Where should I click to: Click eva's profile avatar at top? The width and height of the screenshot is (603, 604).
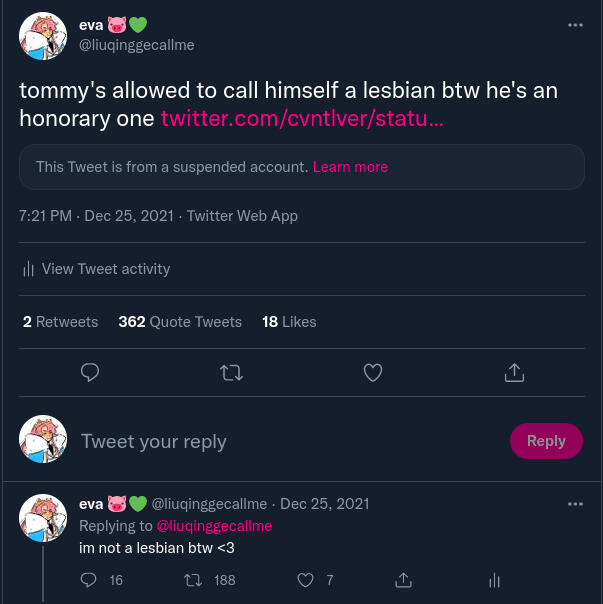pyautogui.click(x=44, y=37)
